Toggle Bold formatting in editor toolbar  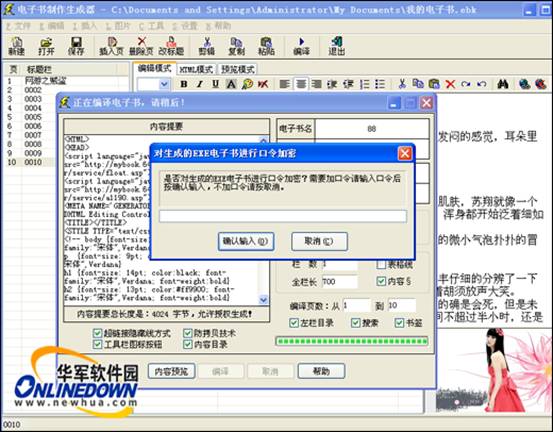pos(184,84)
